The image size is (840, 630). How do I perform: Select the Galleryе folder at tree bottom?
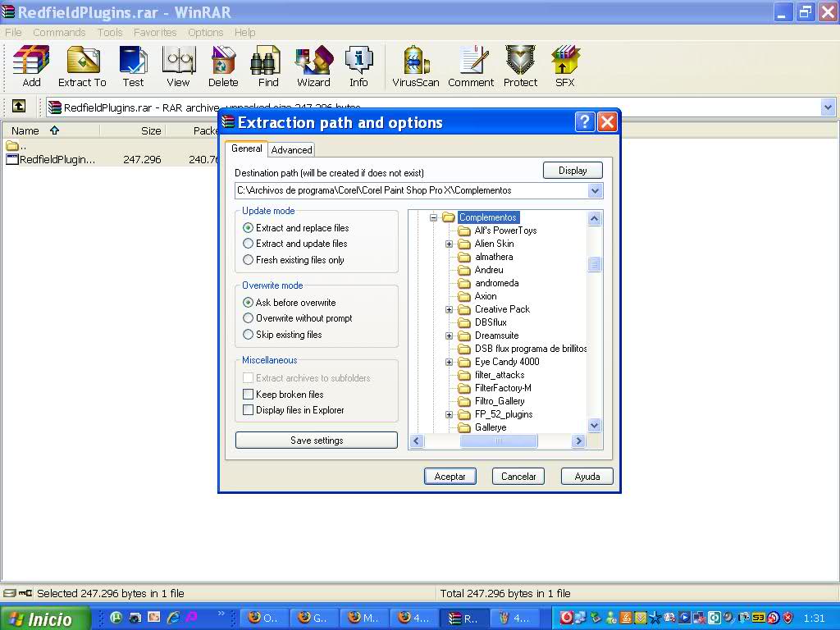point(491,427)
